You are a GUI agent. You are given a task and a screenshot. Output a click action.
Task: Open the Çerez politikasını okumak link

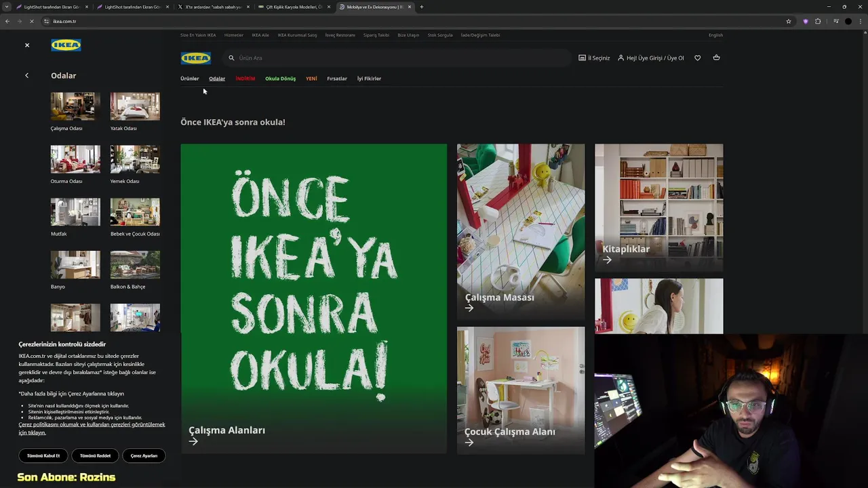tap(92, 428)
